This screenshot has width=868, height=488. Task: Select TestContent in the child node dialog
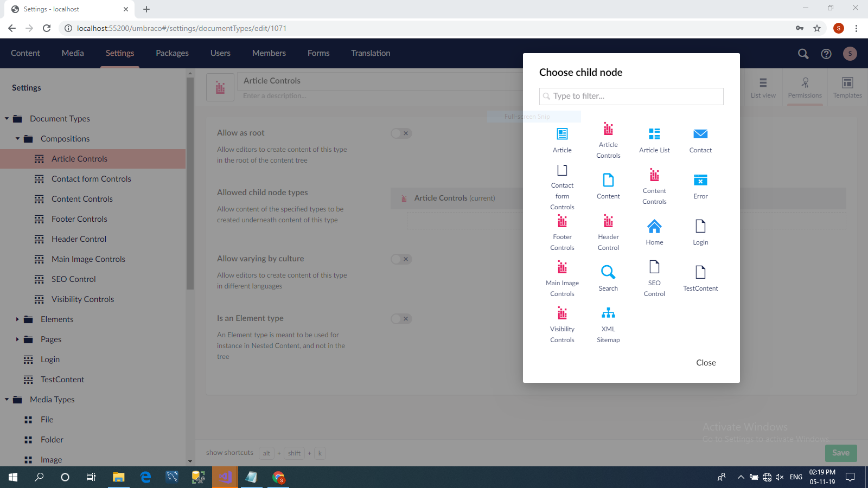pos(700,278)
